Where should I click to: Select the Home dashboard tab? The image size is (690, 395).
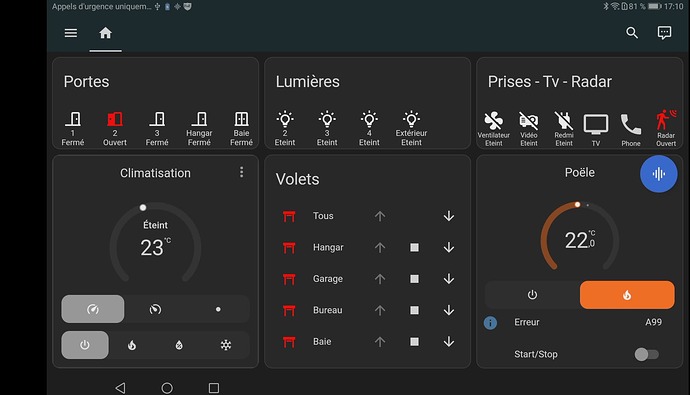click(x=105, y=33)
